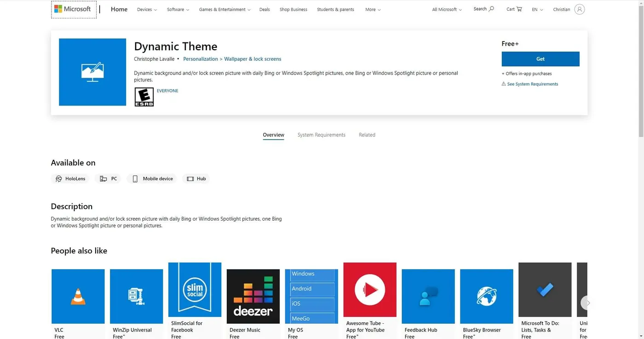The height and width of the screenshot is (339, 644).
Task: Switch to the System Requirements tab
Action: click(322, 135)
